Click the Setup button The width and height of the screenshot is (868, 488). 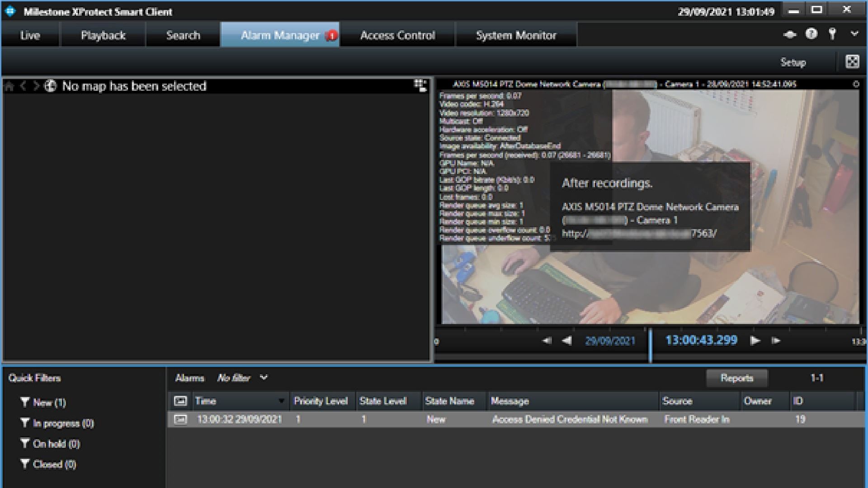pos(793,62)
